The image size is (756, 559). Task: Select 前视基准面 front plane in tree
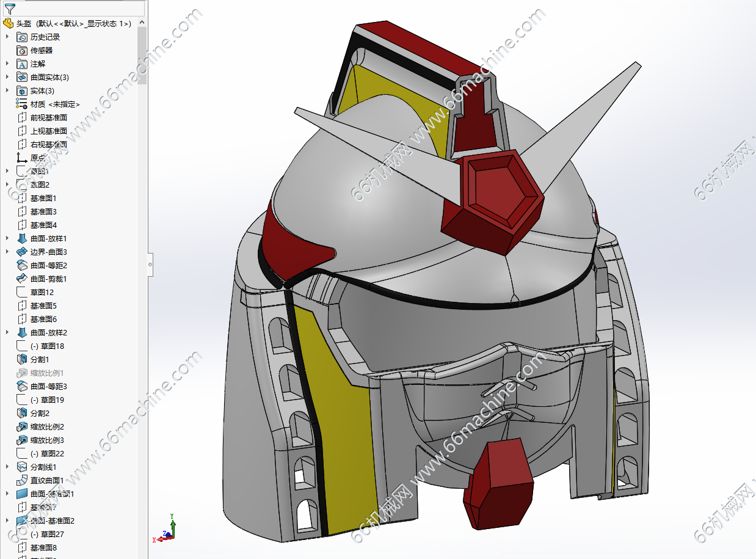point(48,117)
